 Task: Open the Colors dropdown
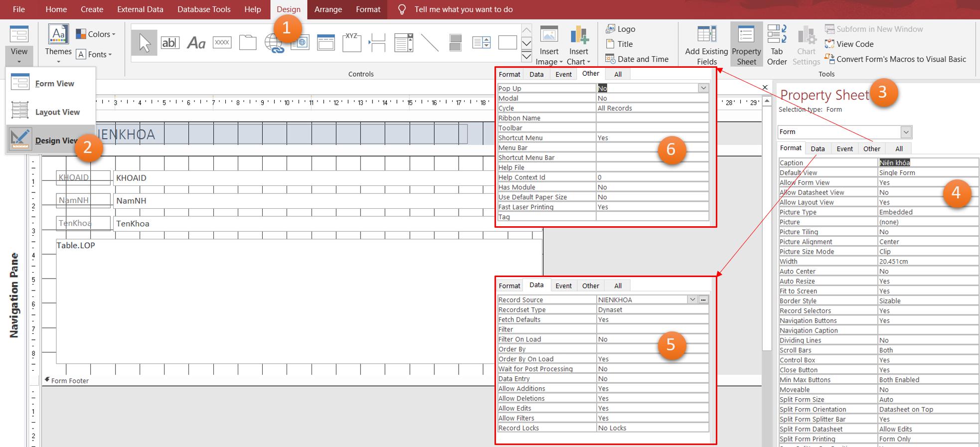96,34
